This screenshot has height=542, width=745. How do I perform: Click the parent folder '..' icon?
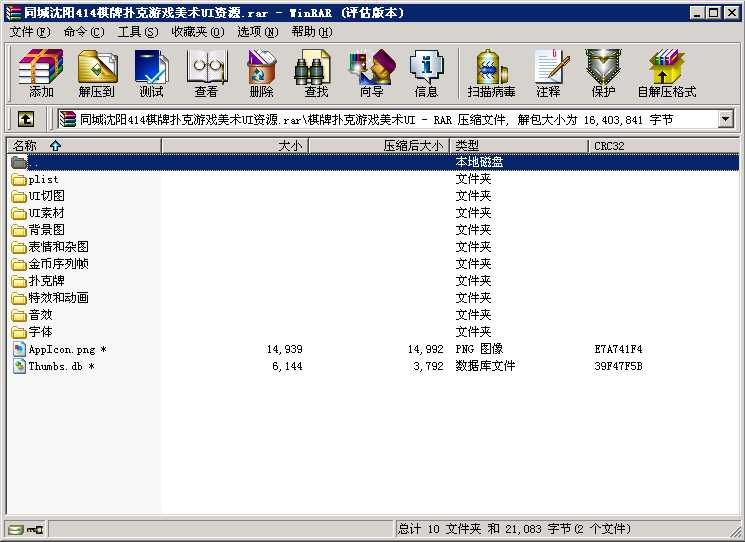coord(19,162)
